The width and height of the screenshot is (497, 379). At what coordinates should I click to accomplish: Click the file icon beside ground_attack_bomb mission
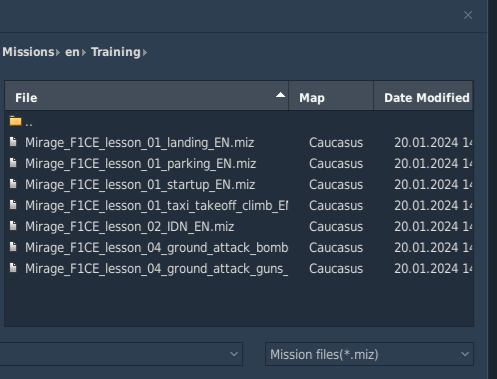click(x=13, y=247)
